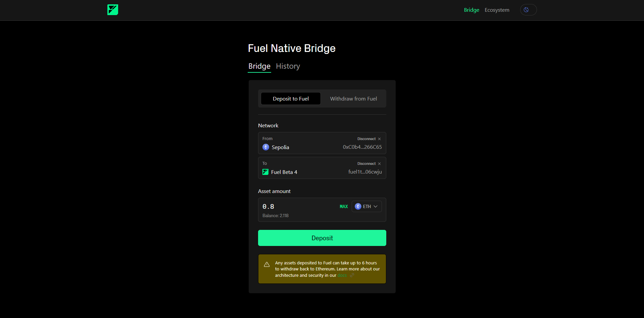Open the ETH asset selector dropdown
The width and height of the screenshot is (644, 318).
click(x=366, y=206)
